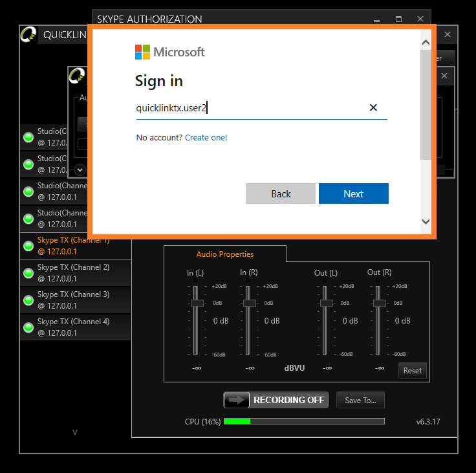Screen dimensions: 476x473
Task: Click the Microsoft logo
Action: coord(169,52)
